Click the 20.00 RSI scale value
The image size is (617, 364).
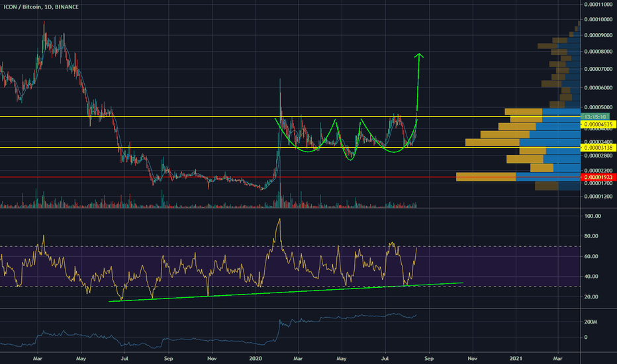591,296
